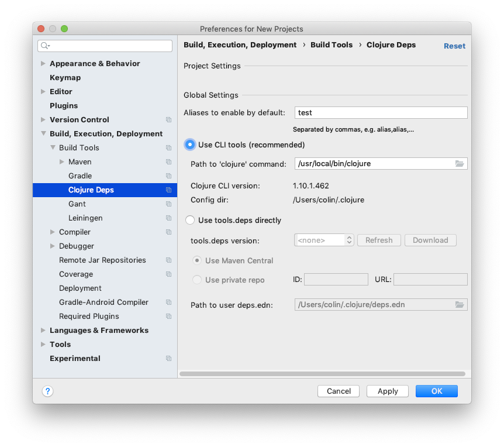This screenshot has width=504, height=447.
Task: Expand the Compiler node
Action: 53,232
